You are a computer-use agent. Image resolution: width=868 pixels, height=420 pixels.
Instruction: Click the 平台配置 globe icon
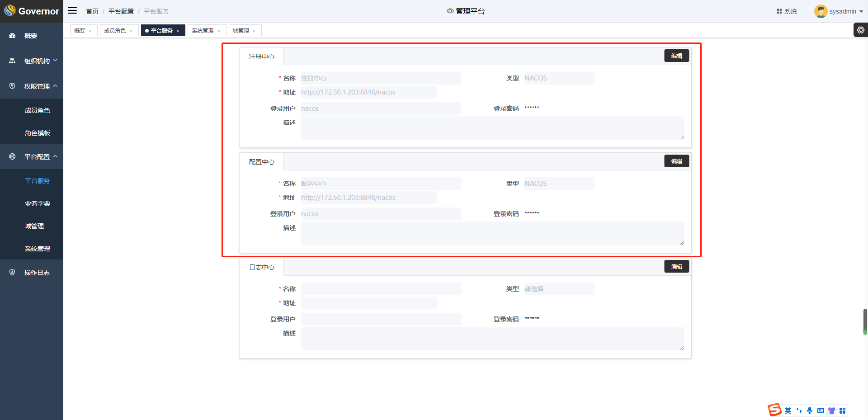(x=12, y=156)
